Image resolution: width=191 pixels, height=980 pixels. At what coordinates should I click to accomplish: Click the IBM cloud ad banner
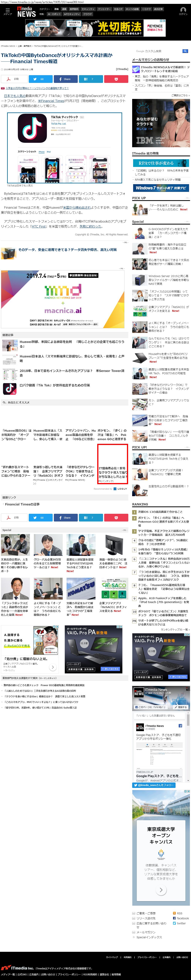tap(161, 123)
